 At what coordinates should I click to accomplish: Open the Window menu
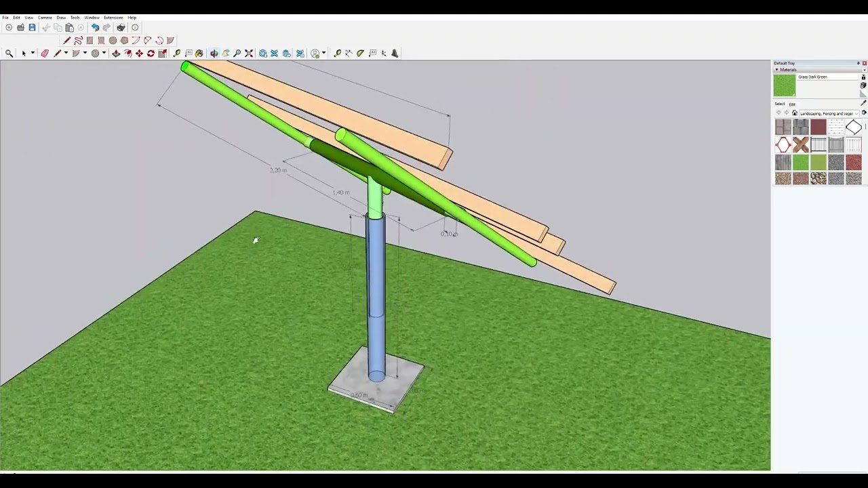pyautogui.click(x=92, y=18)
